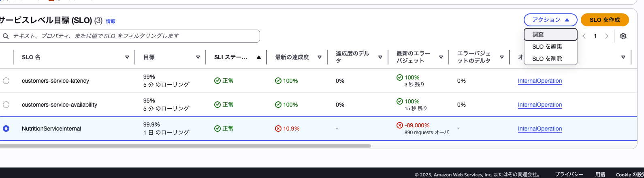Sort by SLO 名 column arrow
This screenshot has height=178, width=644.
point(127,57)
